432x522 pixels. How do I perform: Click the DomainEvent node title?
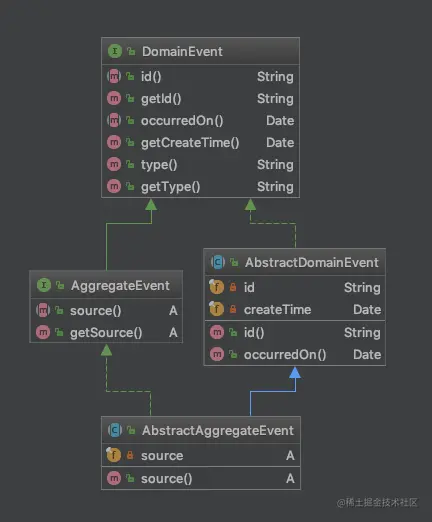[x=182, y=51]
